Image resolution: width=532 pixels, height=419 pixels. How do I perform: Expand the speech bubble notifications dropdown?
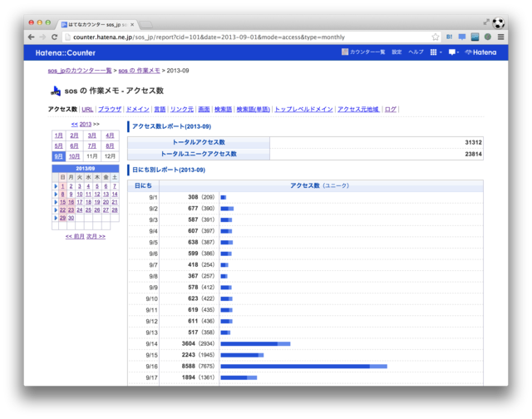pyautogui.click(x=454, y=52)
